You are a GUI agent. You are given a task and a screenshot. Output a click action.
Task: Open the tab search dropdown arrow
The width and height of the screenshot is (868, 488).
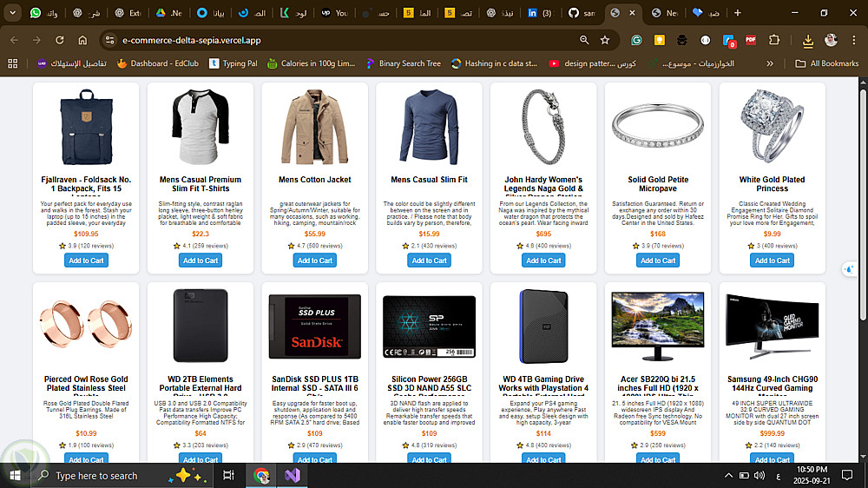click(12, 12)
